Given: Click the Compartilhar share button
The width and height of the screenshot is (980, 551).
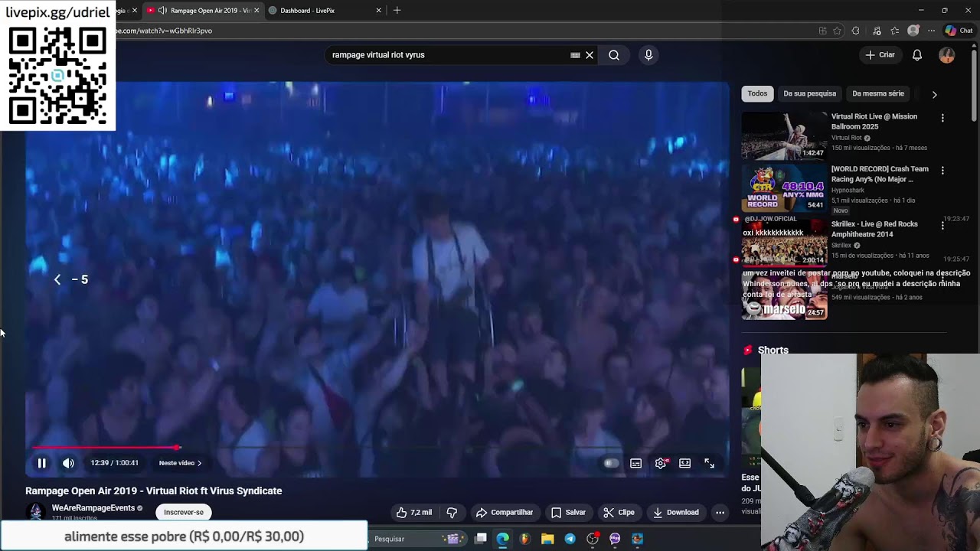Looking at the screenshot, I should pos(504,513).
